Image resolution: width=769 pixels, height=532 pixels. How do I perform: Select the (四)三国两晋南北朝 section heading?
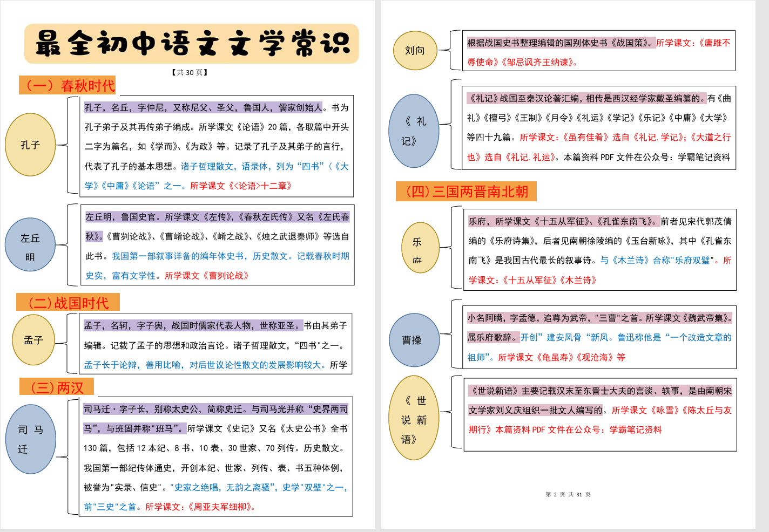[x=467, y=191]
